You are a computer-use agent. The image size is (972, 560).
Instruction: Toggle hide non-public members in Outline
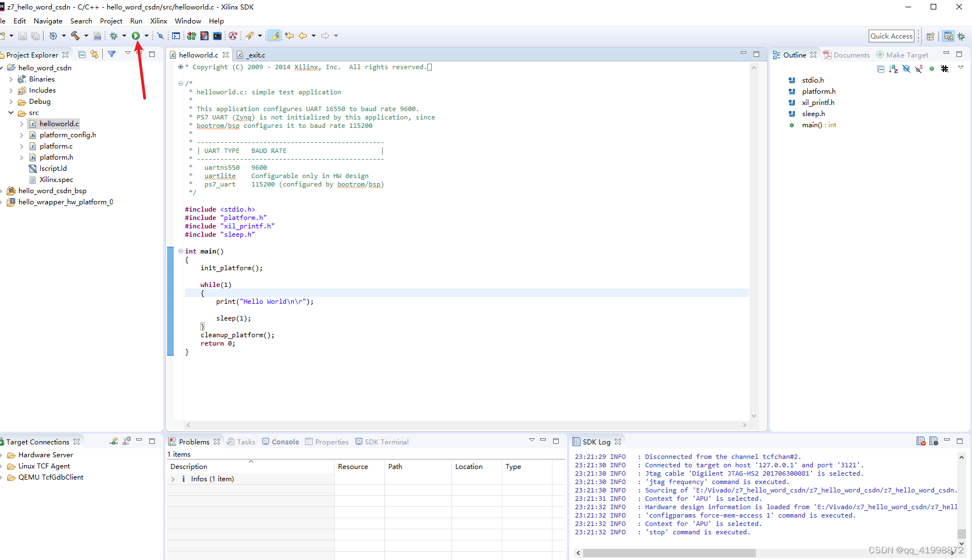tap(932, 69)
